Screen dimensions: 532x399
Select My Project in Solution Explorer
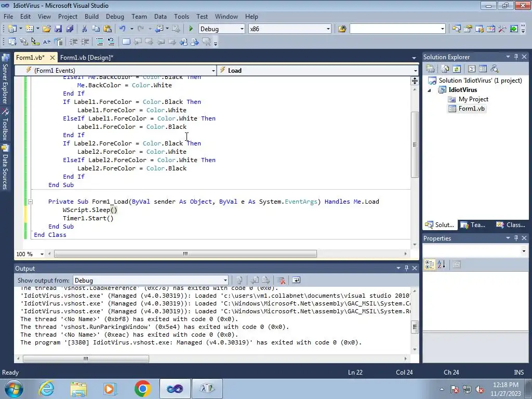pos(473,99)
